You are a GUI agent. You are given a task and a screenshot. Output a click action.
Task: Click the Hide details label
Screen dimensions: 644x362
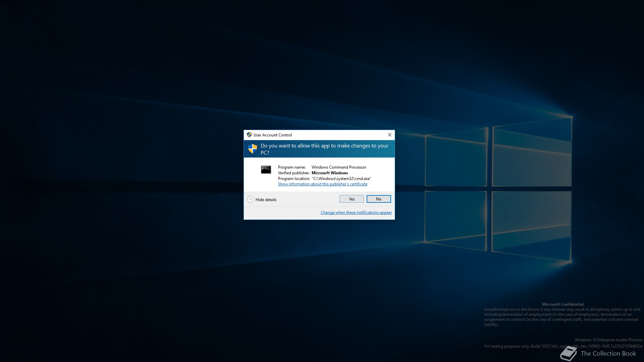click(x=266, y=200)
